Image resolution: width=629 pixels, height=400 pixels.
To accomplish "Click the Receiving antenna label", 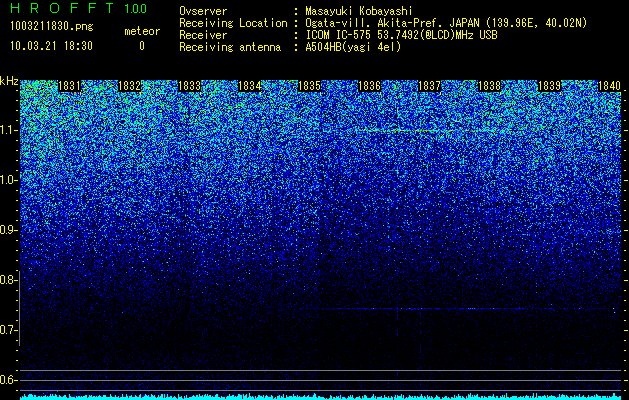I will click(230, 47).
